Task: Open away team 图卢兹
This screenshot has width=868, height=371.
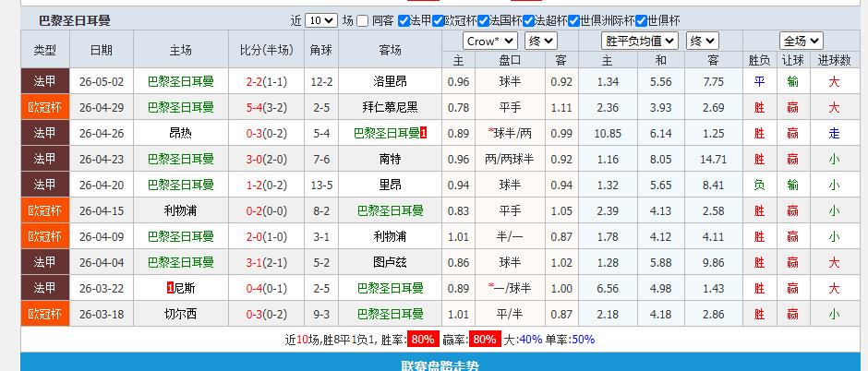Action: tap(390, 262)
